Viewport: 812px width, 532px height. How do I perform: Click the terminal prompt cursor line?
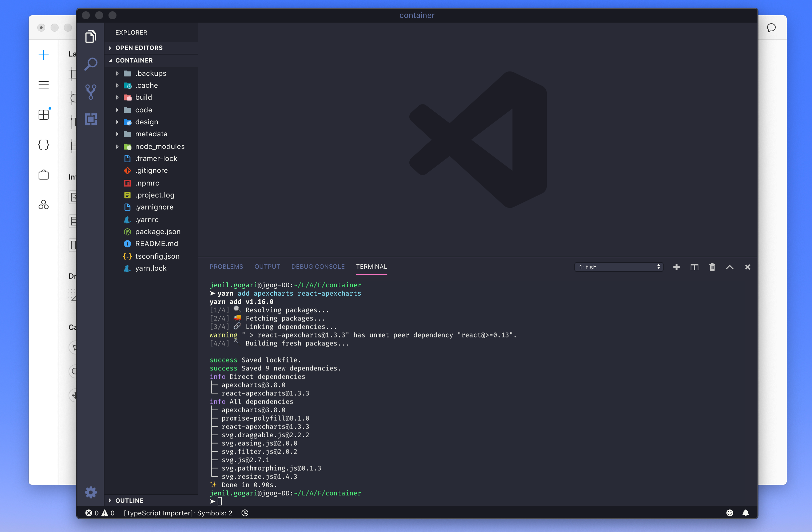(216, 501)
